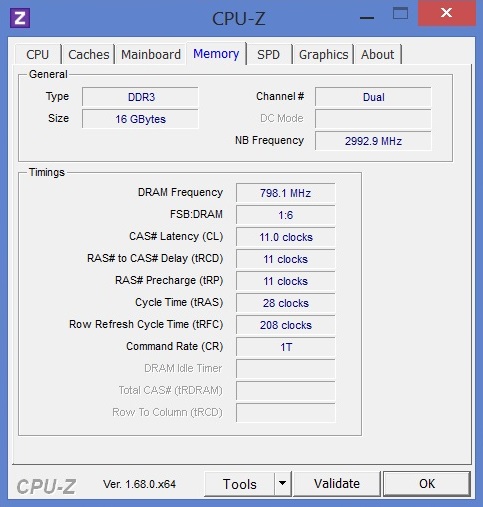The height and width of the screenshot is (507, 483).
Task: Select the NB Frequency value box
Action: click(x=373, y=141)
